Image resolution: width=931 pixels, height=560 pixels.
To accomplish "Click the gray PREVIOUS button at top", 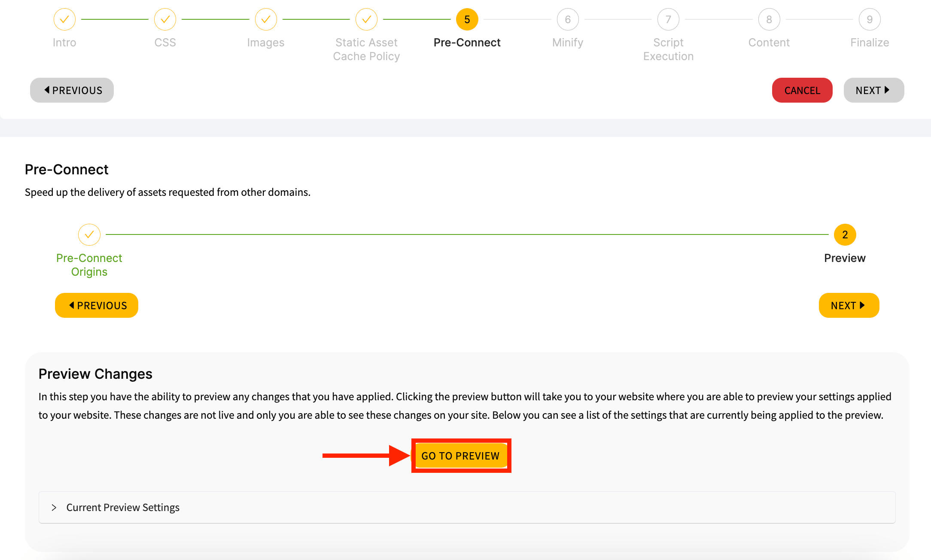I will click(72, 90).
